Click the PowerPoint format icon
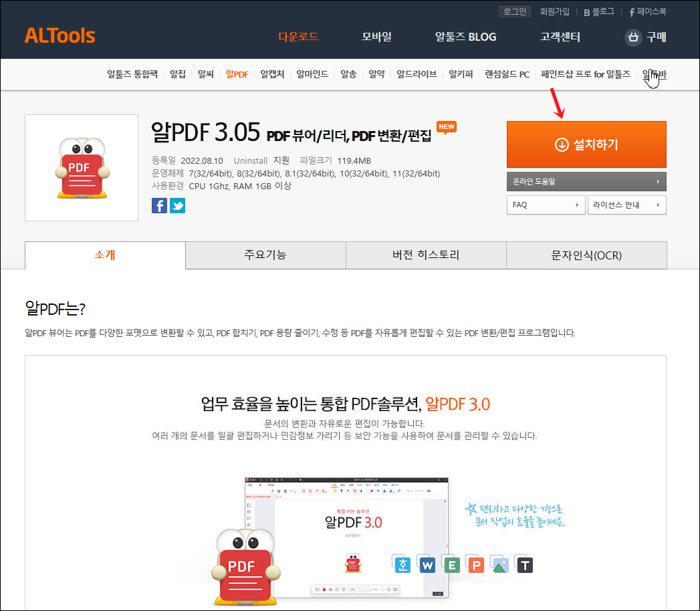The width and height of the screenshot is (700, 611). (476, 565)
